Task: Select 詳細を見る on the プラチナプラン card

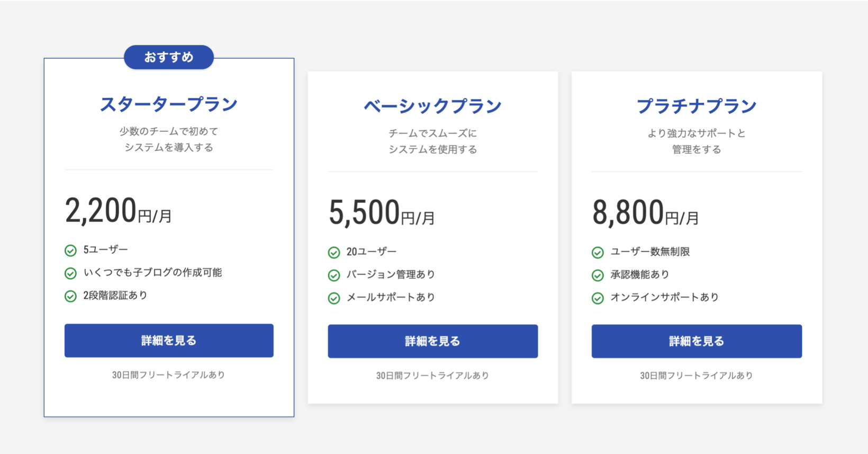Action: [697, 341]
